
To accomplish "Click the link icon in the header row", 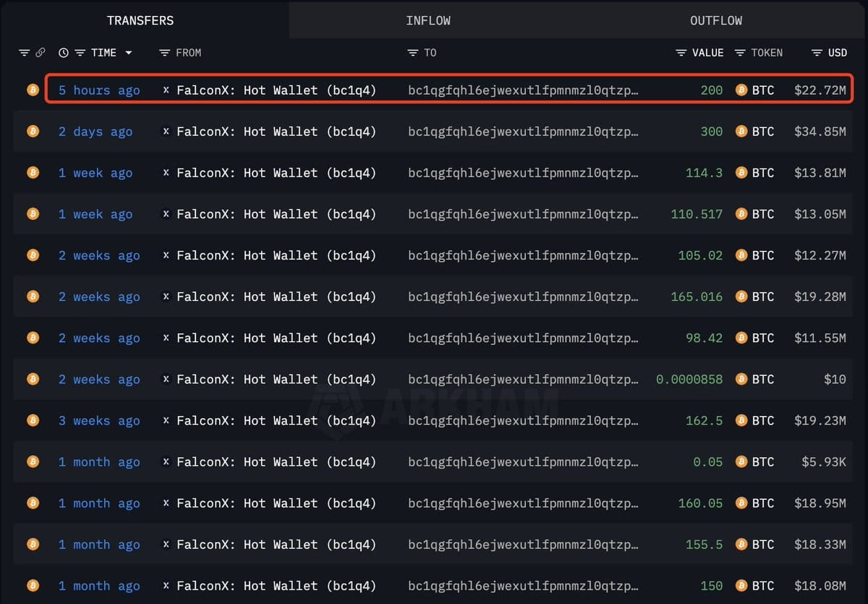I will [x=41, y=53].
